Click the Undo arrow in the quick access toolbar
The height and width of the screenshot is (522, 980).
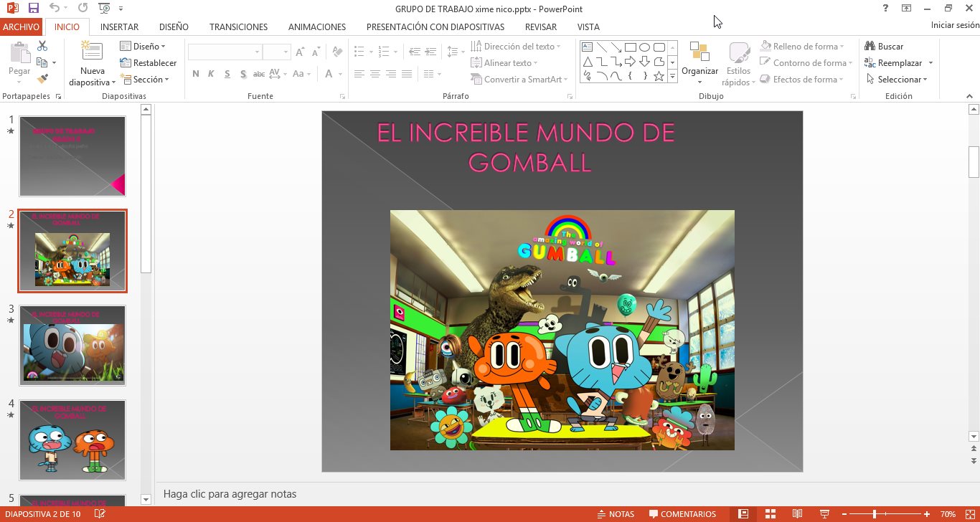(x=55, y=9)
